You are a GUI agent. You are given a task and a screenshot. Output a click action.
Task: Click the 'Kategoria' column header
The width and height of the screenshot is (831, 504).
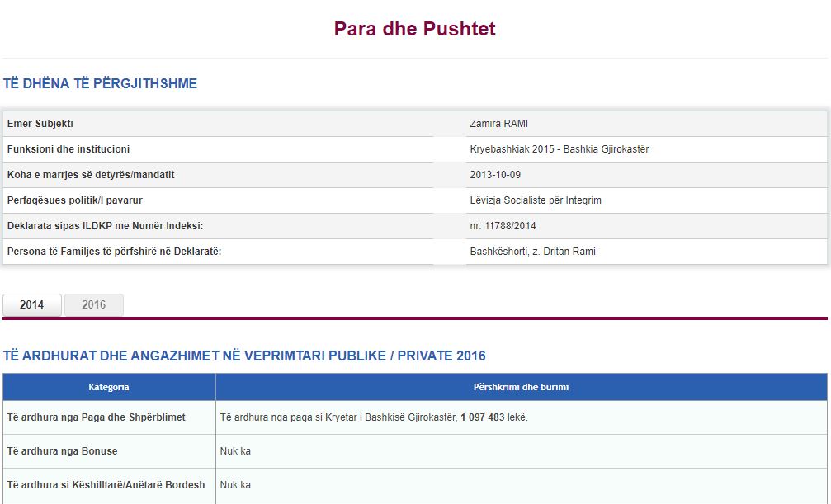tap(109, 387)
